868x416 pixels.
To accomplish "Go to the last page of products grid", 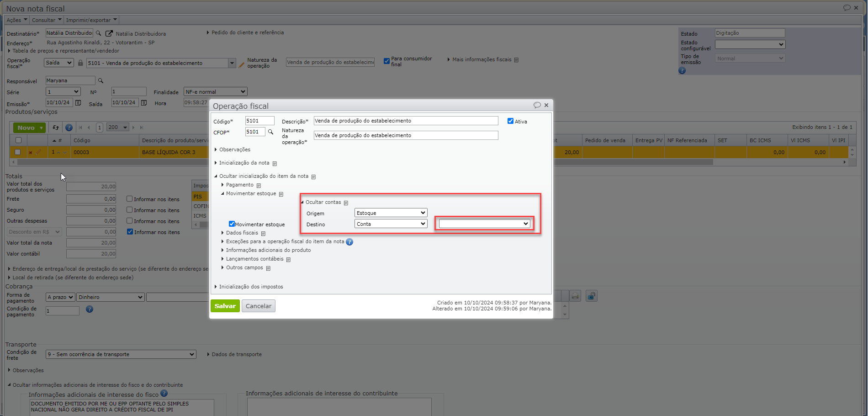I will [142, 128].
